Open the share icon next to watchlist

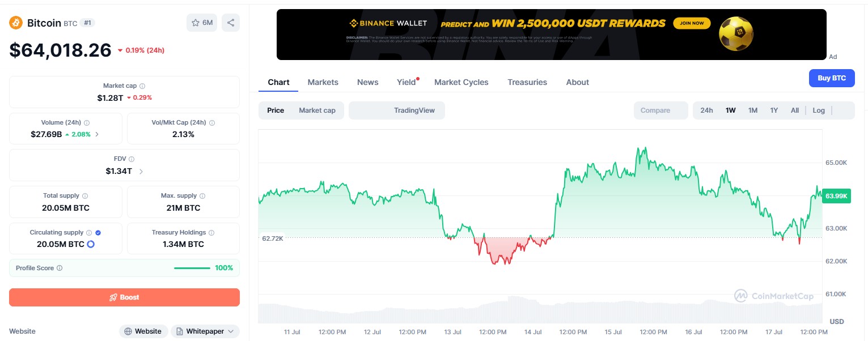[x=231, y=23]
